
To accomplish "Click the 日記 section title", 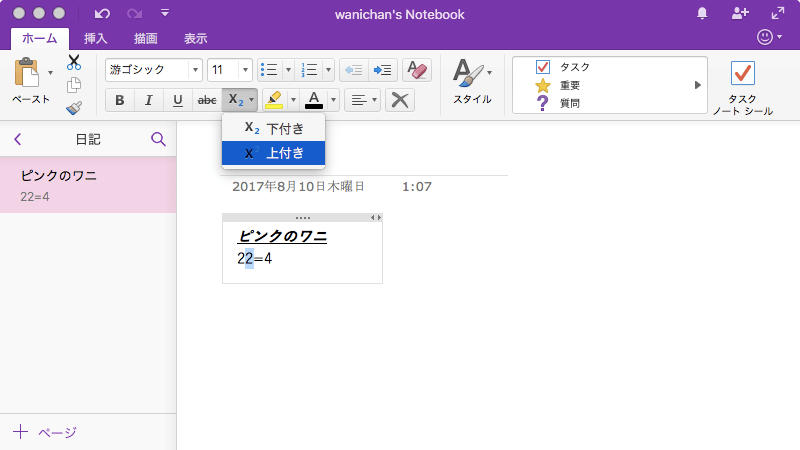I will pos(88,139).
